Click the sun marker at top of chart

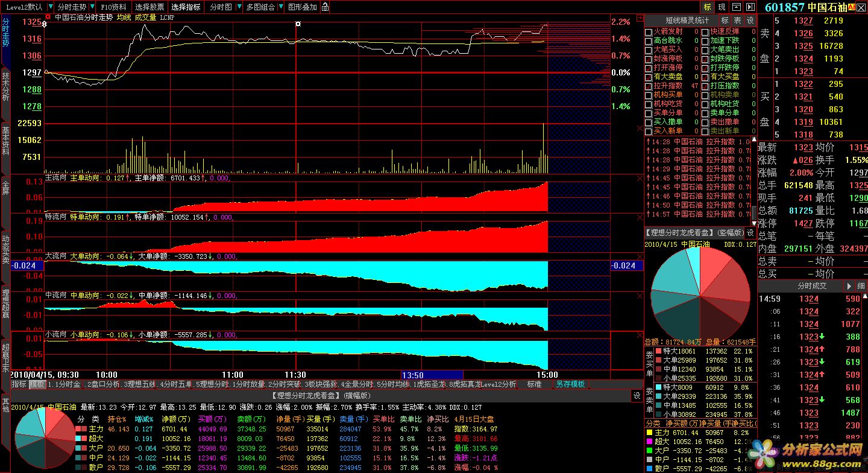tap(297, 24)
